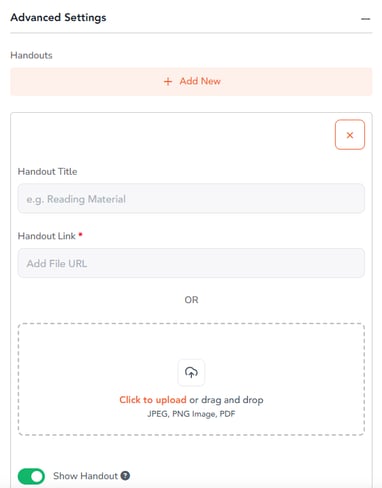This screenshot has height=488, width=382.
Task: Toggle the Show Handout switch off
Action: point(31,476)
